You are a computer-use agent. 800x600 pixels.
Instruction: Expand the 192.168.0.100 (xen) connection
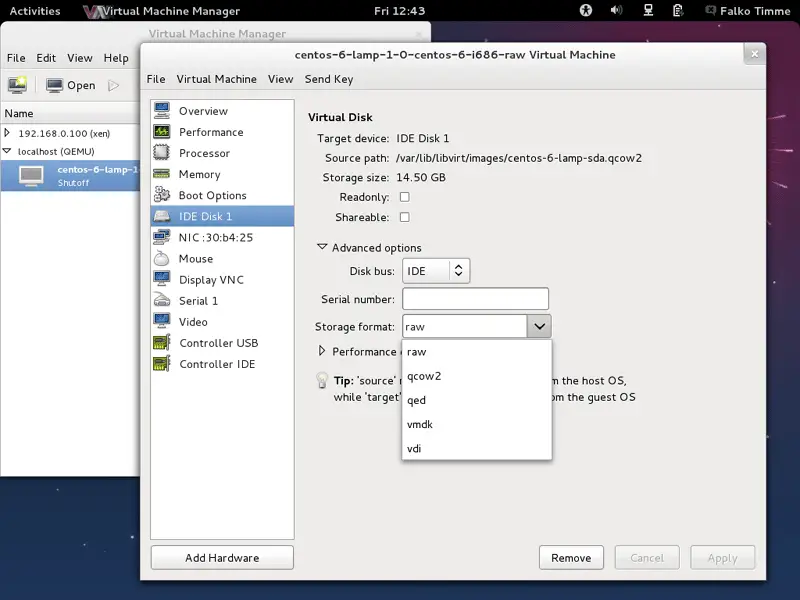[7, 133]
